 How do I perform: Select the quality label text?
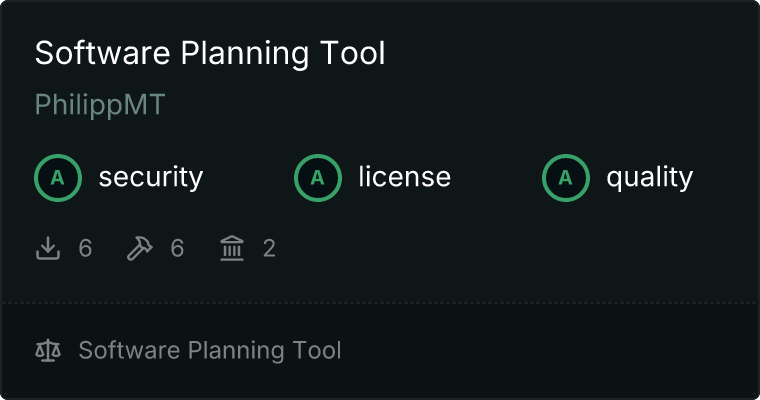tap(650, 178)
